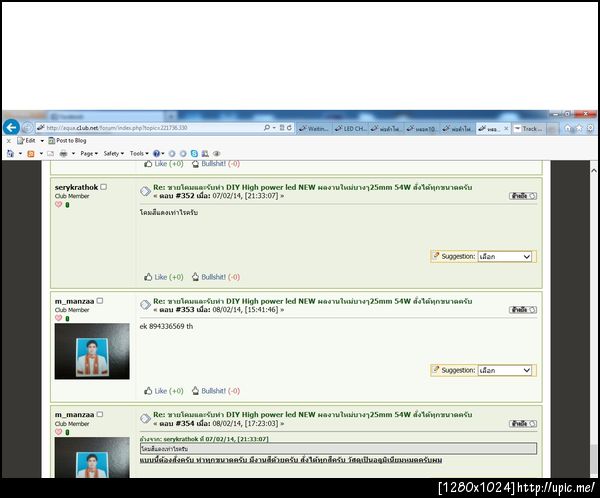Click the search magnifier in address bar

click(x=267, y=128)
